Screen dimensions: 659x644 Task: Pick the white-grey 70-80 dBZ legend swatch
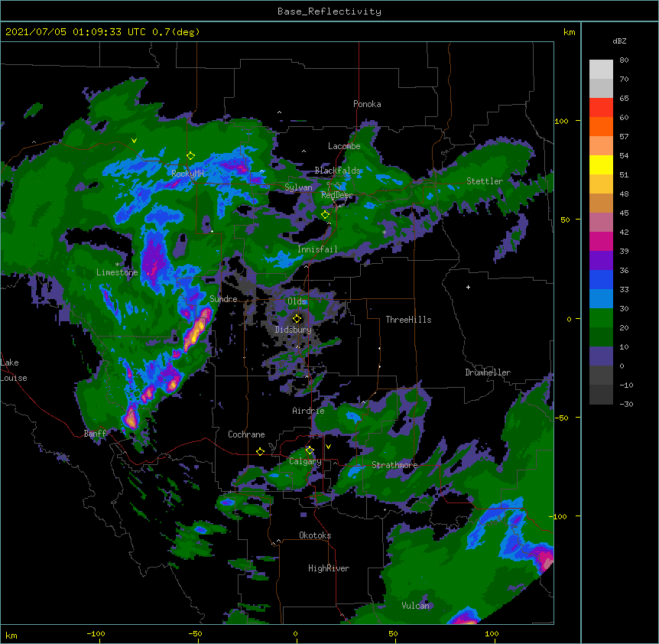point(601,70)
